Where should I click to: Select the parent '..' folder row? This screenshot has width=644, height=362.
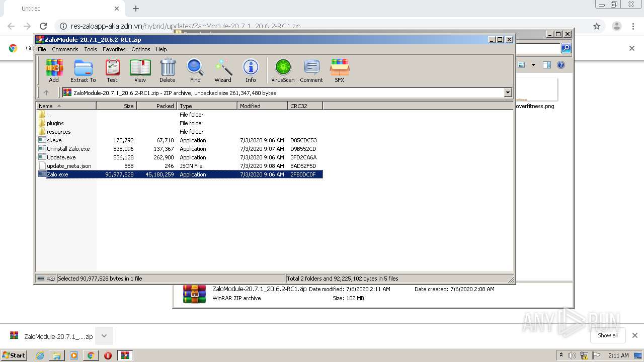point(180,115)
